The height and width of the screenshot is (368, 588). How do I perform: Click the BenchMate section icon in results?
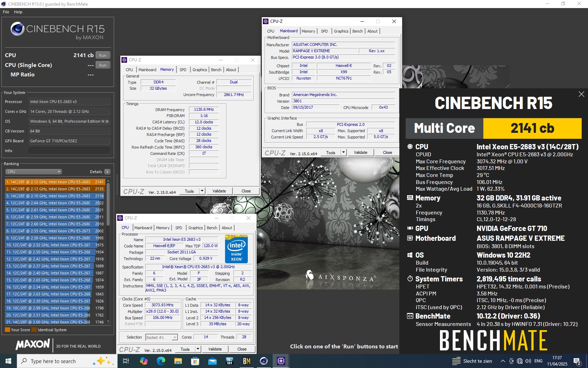pos(410,316)
